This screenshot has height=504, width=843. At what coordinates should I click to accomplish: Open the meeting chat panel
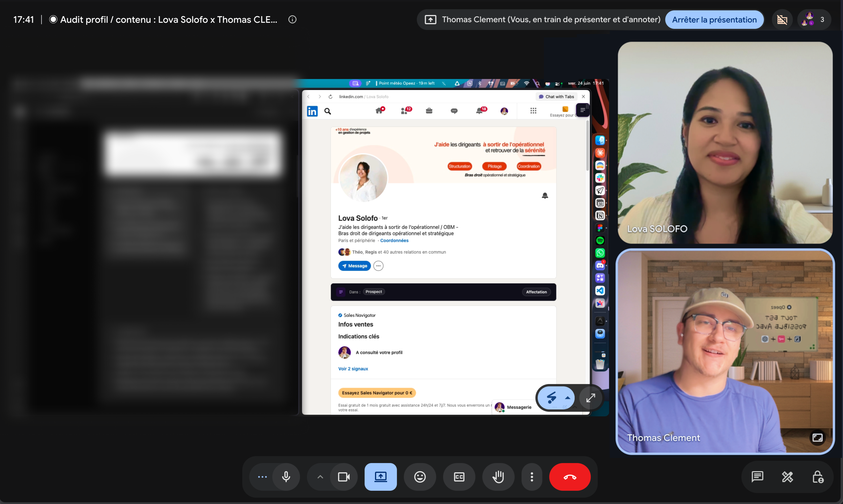point(757,477)
